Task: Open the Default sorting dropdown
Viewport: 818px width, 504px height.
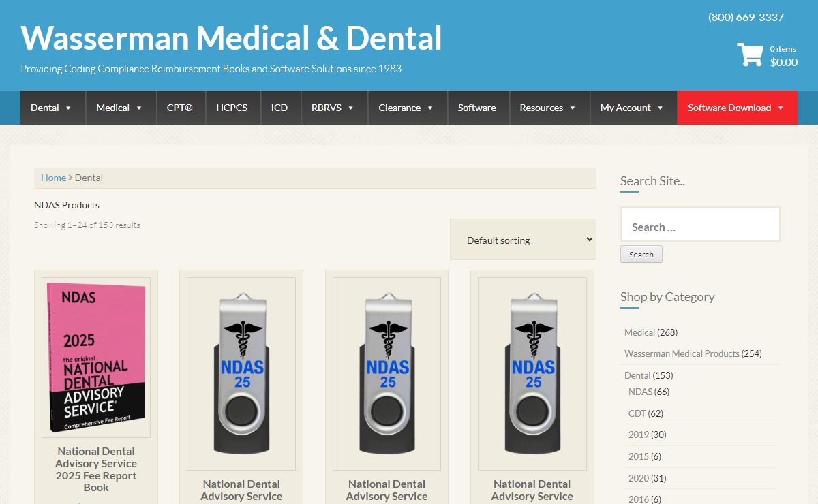Action: 523,240
